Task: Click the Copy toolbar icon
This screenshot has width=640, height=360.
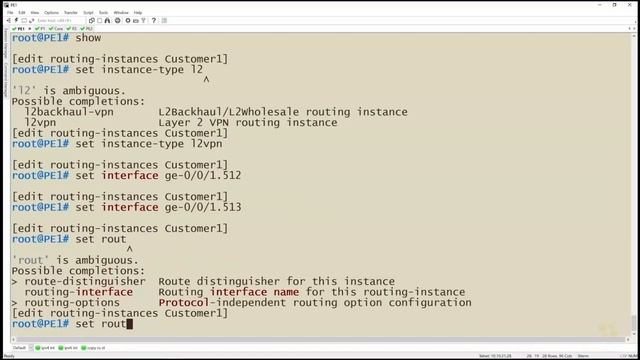Action: 92,20
